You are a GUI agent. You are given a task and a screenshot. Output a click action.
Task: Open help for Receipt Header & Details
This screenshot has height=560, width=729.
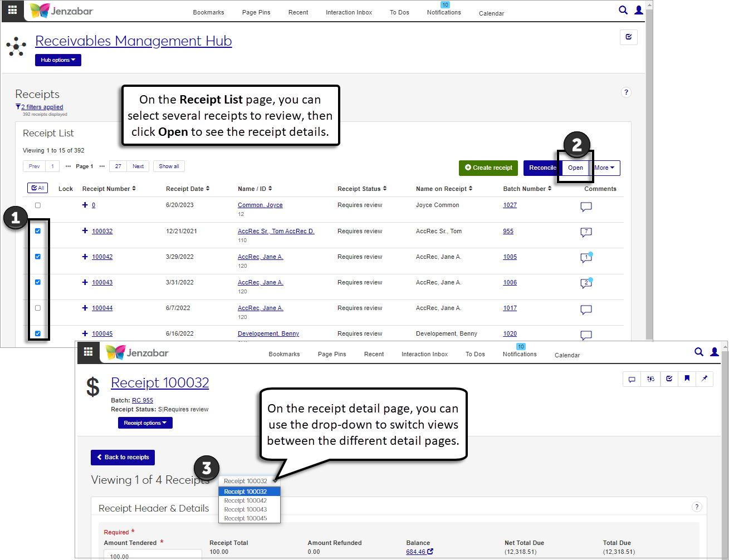[x=697, y=507]
